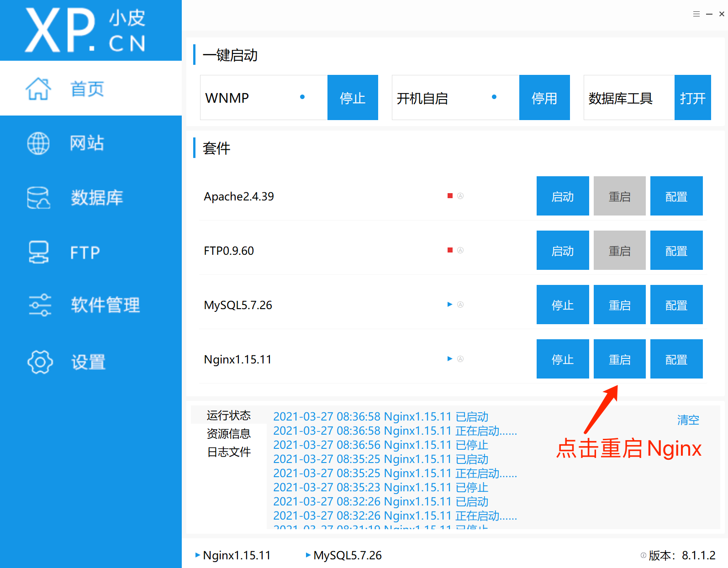The height and width of the screenshot is (568, 728).
Task: Click red stopped indicator for Apache2.4.39
Action: (x=450, y=196)
